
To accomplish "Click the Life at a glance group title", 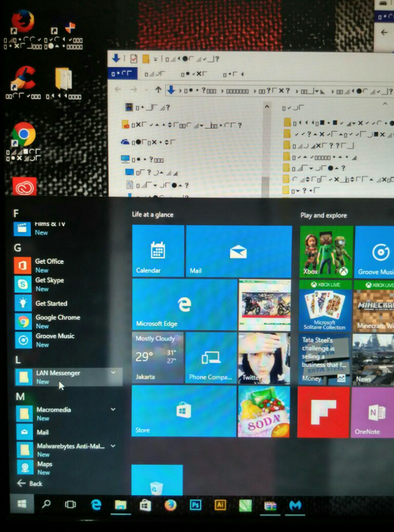I will [x=153, y=215].
